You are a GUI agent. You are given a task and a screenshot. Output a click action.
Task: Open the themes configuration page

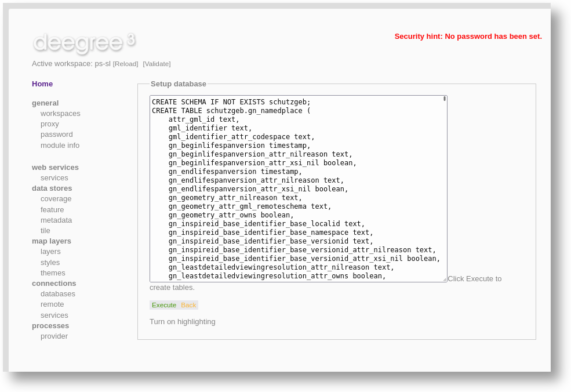[x=52, y=273]
